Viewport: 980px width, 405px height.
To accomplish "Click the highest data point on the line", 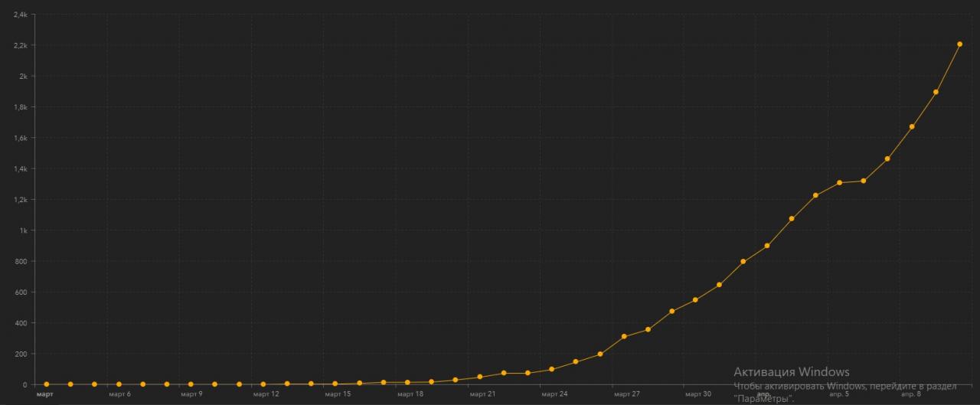I will [x=960, y=44].
